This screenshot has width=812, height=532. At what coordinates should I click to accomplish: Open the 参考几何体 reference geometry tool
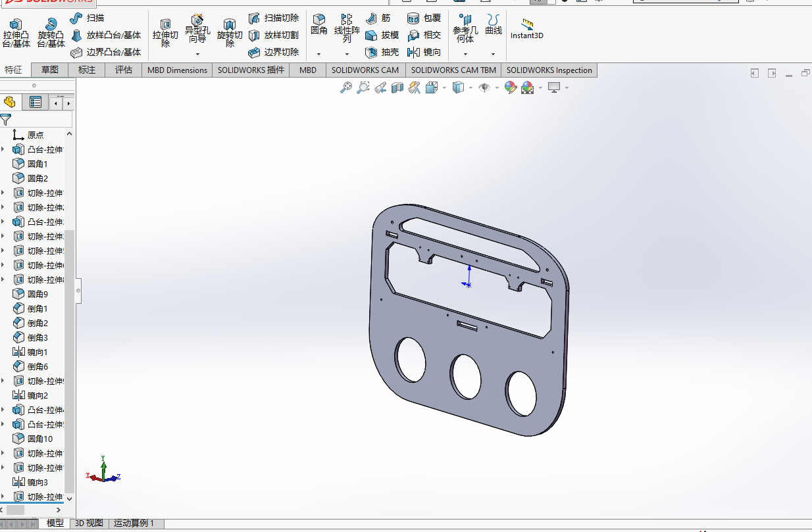(465, 29)
